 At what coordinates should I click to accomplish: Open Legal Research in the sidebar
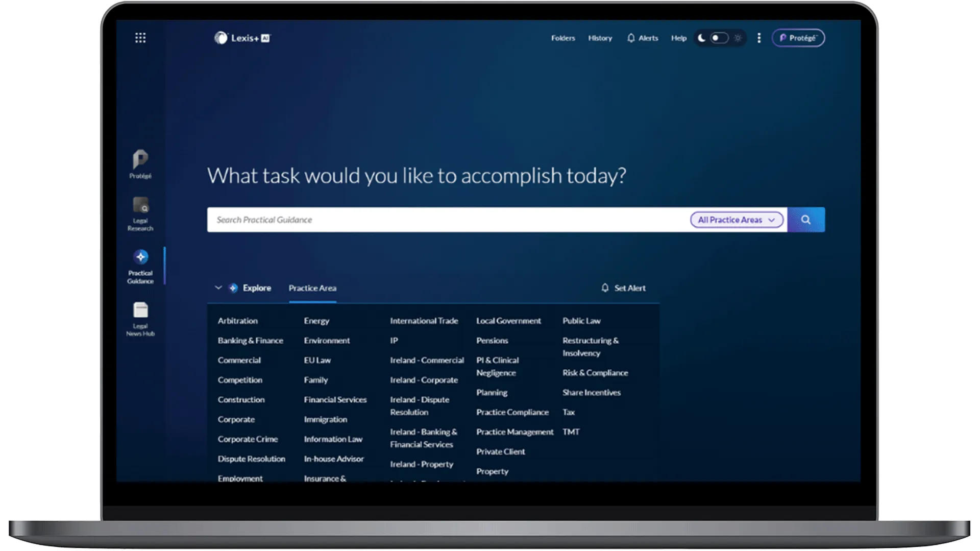pyautogui.click(x=140, y=213)
